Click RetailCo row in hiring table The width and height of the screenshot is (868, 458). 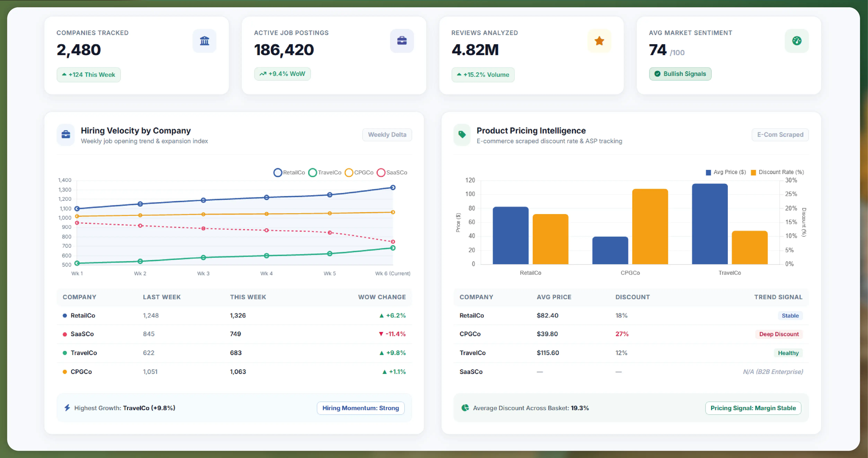pyautogui.click(x=234, y=316)
